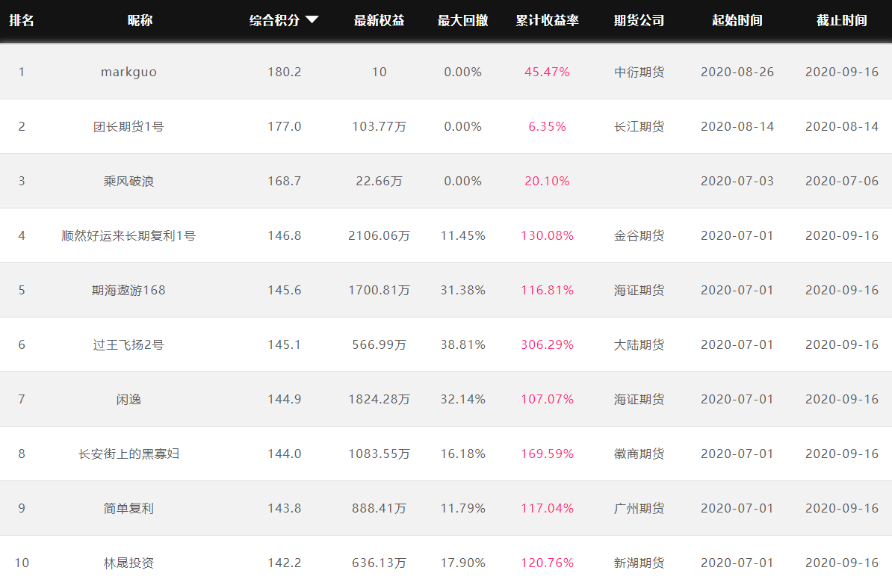Select the 145.6 score cell

point(285,290)
